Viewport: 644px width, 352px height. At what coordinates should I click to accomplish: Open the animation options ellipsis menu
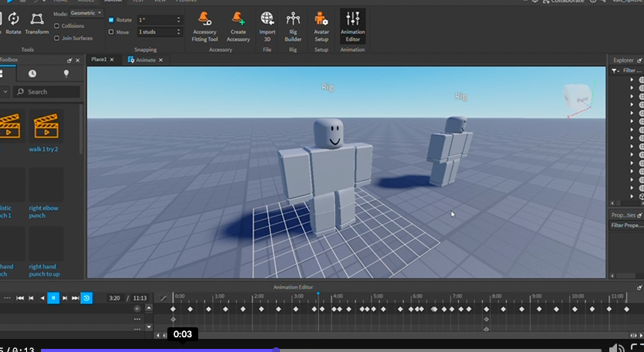pyautogui.click(x=8, y=298)
